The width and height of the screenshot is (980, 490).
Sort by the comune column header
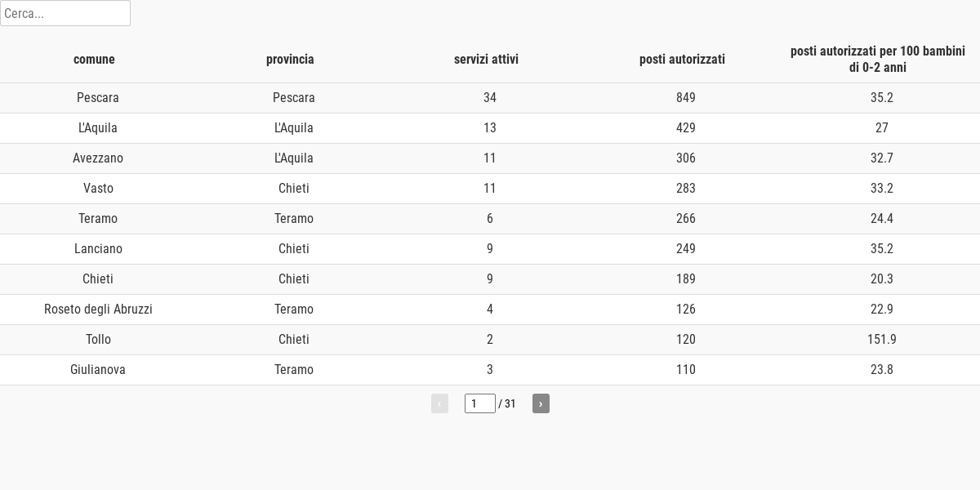click(94, 59)
